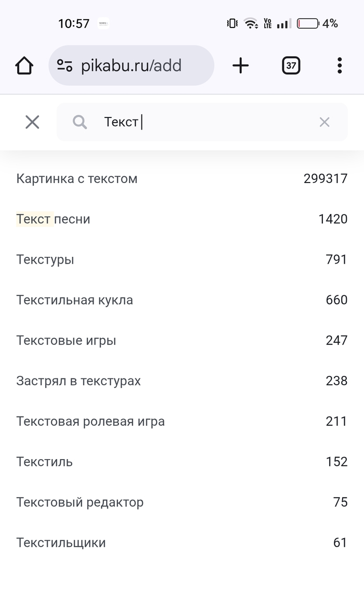The height and width of the screenshot is (600, 364).
Task: Select the "Текстовые игры" tag
Action: [x=66, y=341]
